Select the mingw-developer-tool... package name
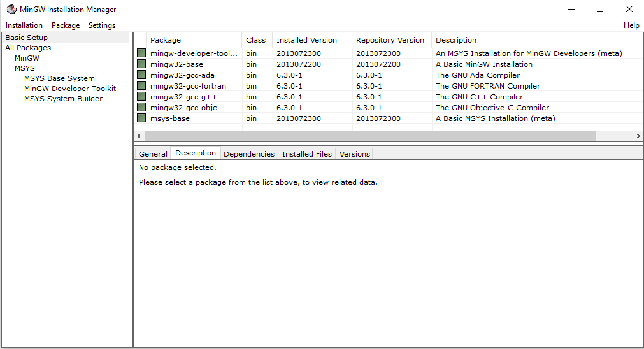 [x=194, y=53]
